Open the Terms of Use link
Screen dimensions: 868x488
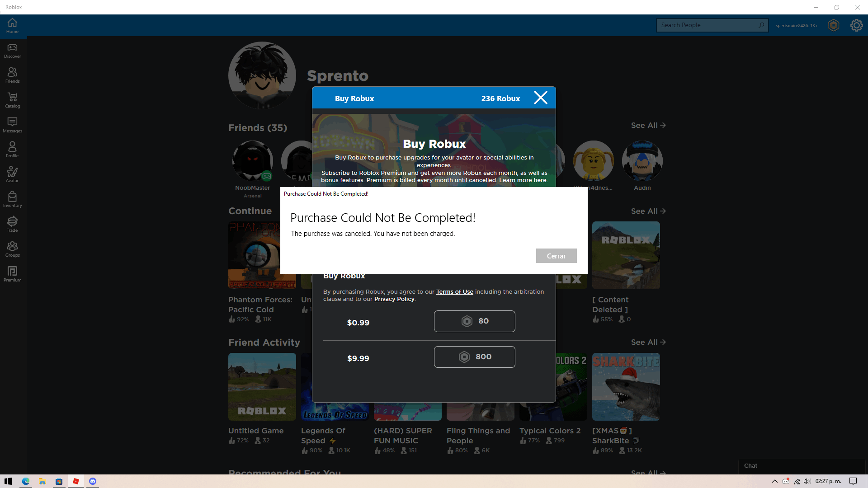(454, 292)
